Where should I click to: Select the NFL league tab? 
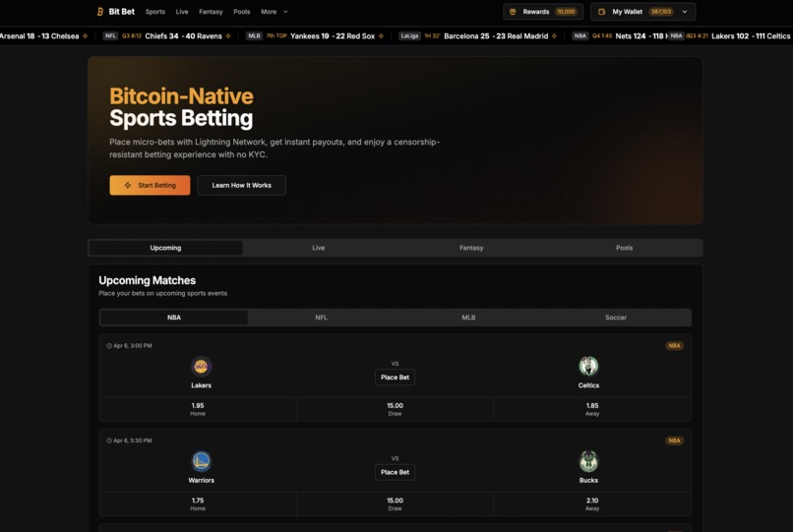click(x=321, y=318)
